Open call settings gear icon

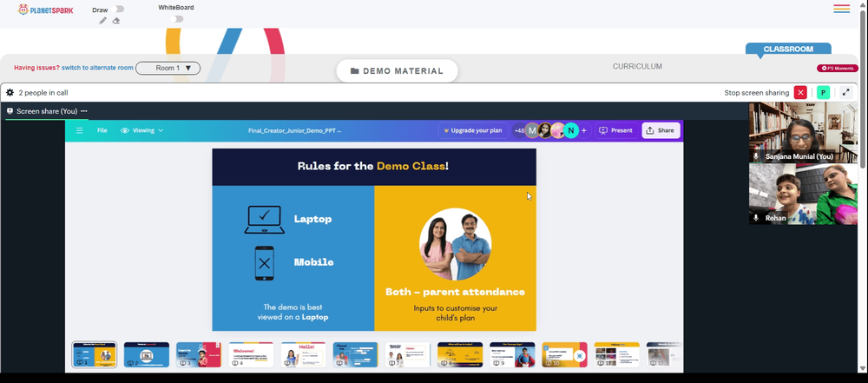coord(10,93)
